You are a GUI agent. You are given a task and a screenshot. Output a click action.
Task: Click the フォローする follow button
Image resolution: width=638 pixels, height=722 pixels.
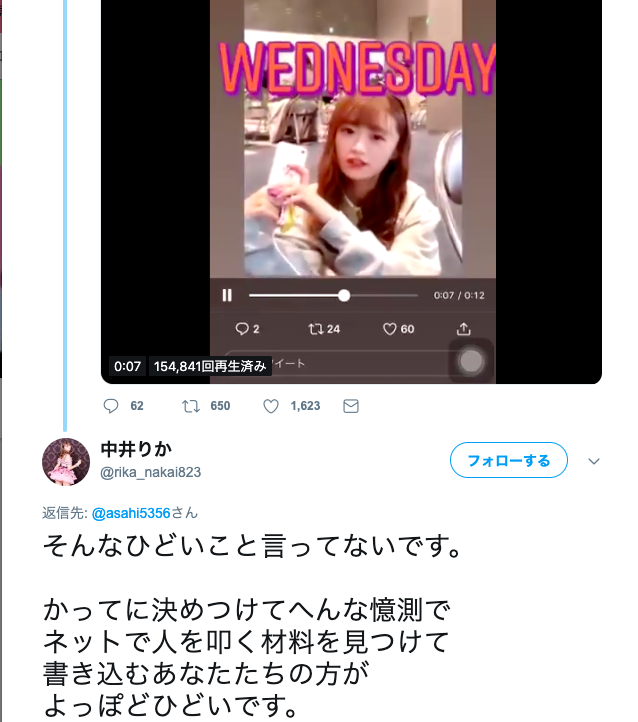point(509,460)
